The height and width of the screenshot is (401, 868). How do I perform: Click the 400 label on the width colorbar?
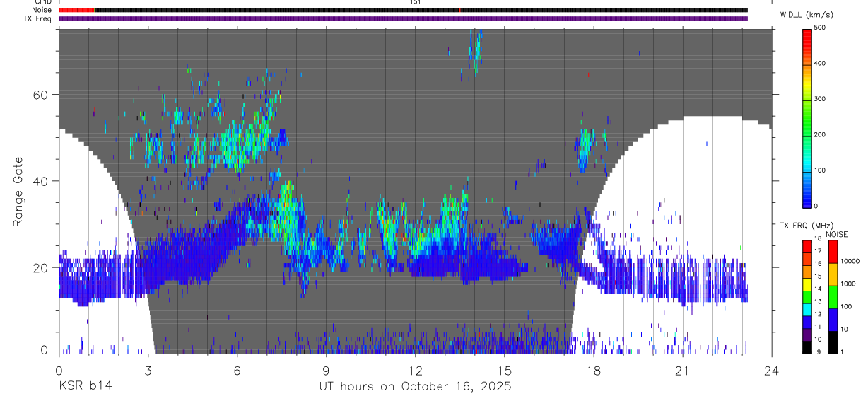821,64
